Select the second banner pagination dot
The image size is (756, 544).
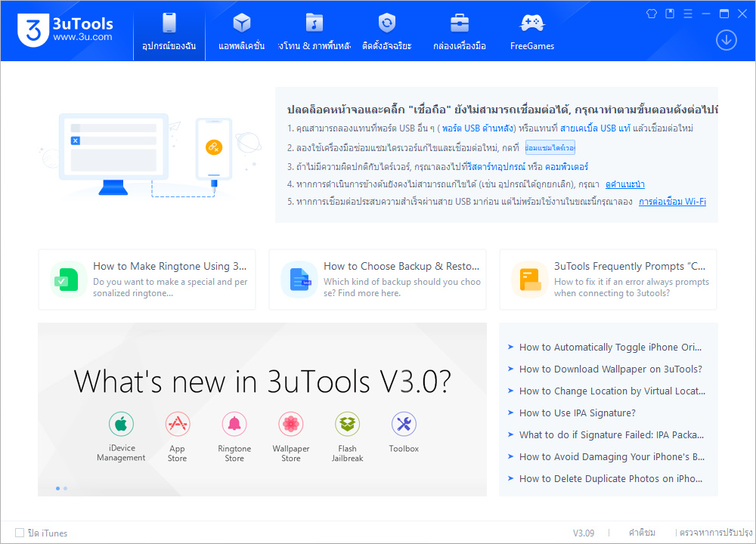pos(66,489)
